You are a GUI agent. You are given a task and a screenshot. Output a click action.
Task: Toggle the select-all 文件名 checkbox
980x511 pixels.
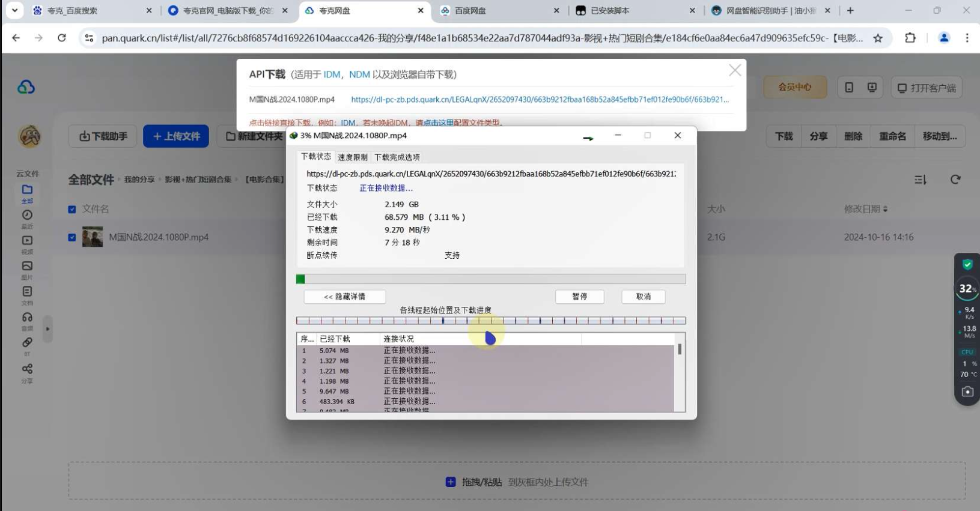coord(72,210)
